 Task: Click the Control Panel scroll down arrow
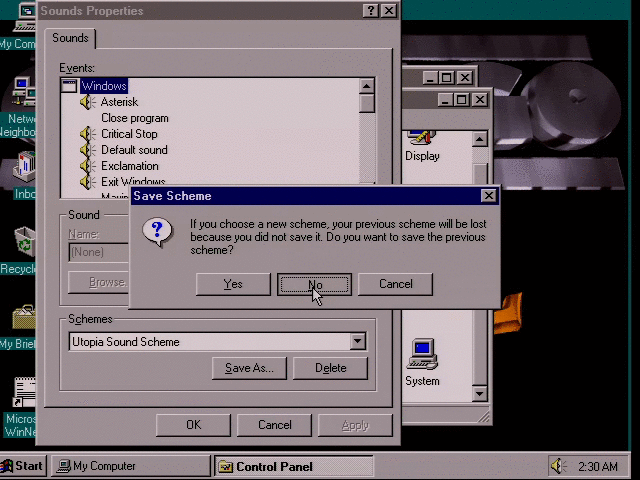click(480, 394)
